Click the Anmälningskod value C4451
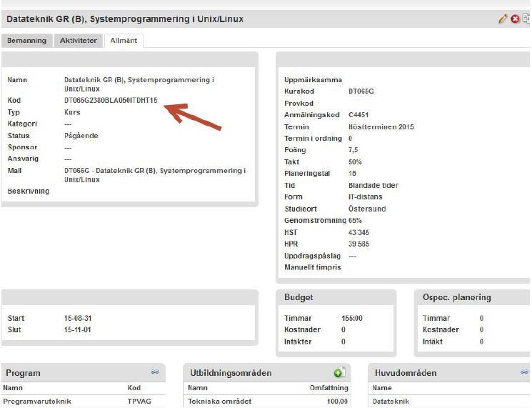Viewport: 532px width, 408px height. (x=358, y=115)
